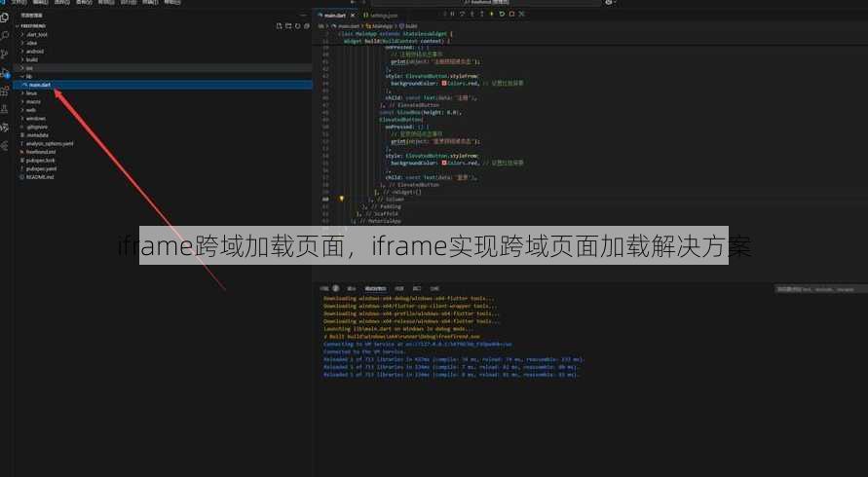
Task: Click the New File icon in Explorer header
Action: [279, 26]
